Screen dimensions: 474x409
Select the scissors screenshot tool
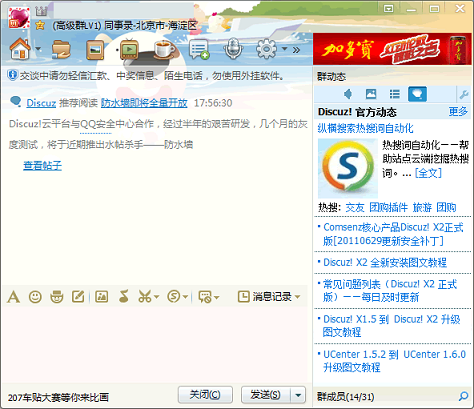(x=144, y=296)
